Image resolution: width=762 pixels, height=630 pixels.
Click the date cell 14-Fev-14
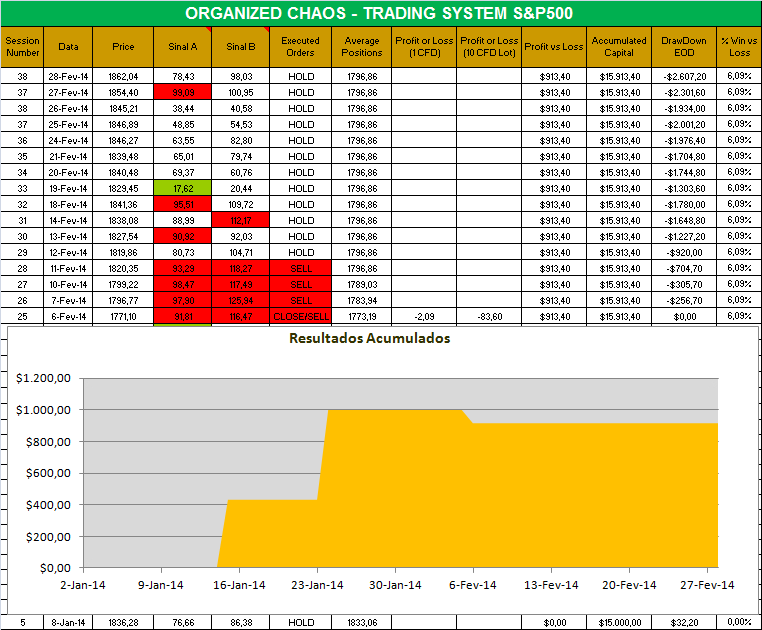click(x=68, y=221)
